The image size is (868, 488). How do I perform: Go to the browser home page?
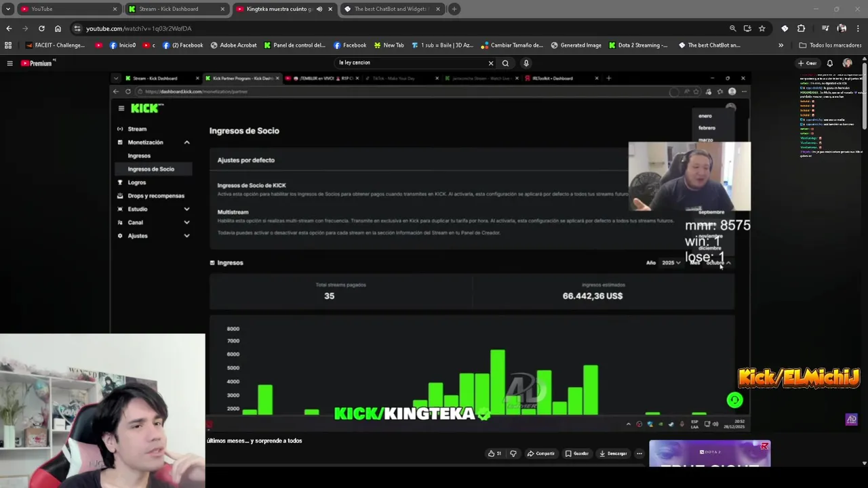(x=58, y=28)
